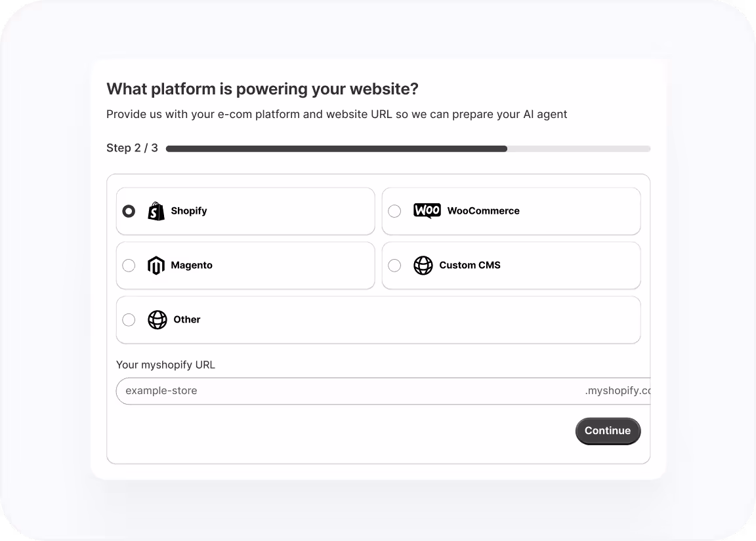Viewport: 756px width, 541px height.
Task: Click the Magento shield logo icon
Action: click(156, 265)
